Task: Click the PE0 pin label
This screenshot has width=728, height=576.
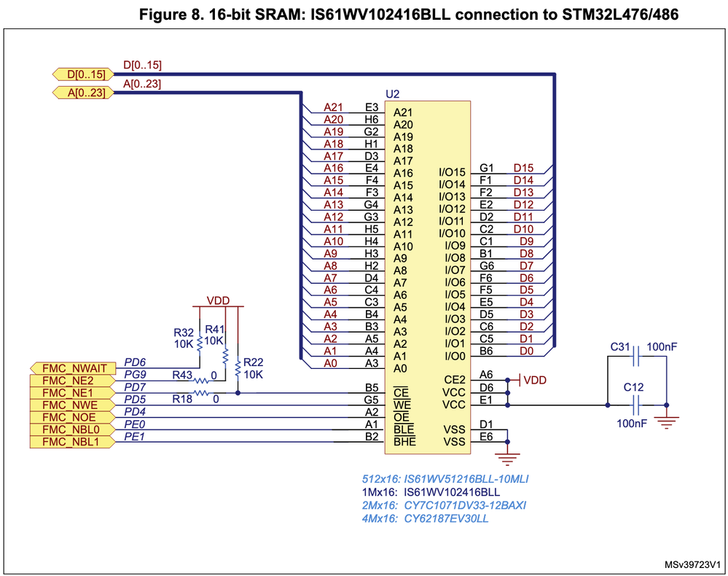Action: point(135,424)
